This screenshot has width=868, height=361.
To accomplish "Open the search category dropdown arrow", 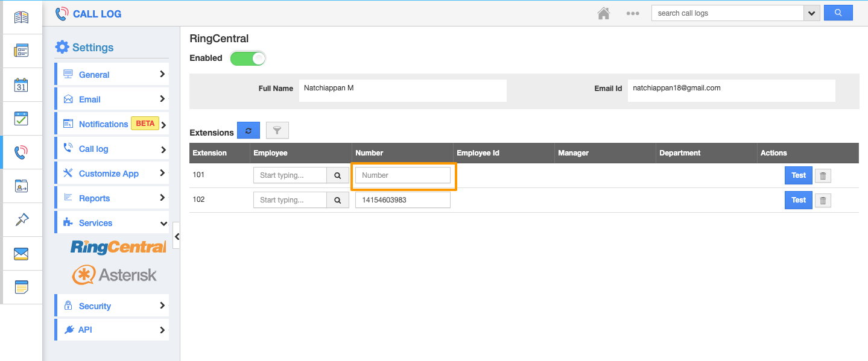I will 812,13.
